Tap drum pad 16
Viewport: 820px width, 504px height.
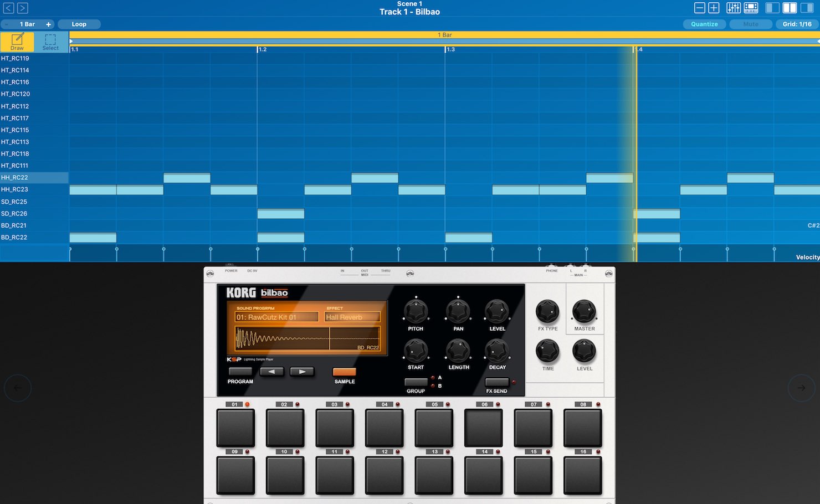pos(583,475)
